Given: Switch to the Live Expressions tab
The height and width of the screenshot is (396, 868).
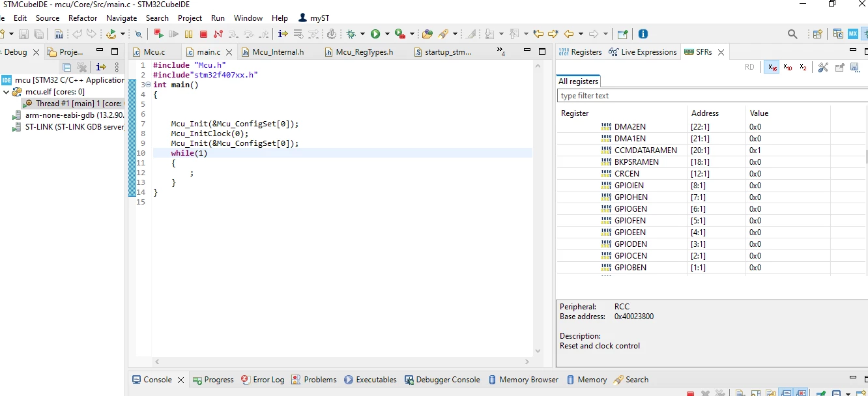Looking at the screenshot, I should point(643,52).
